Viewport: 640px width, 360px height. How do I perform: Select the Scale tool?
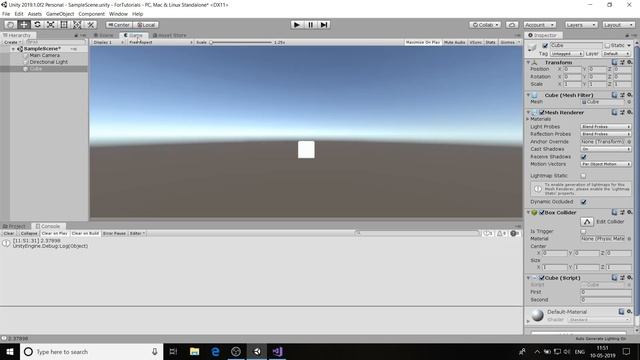tap(51, 25)
